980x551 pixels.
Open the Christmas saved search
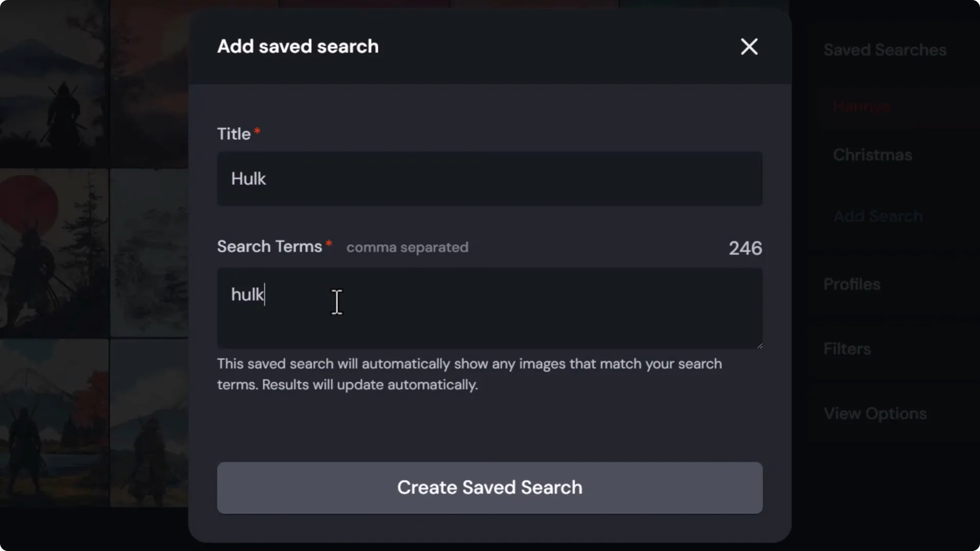click(872, 155)
